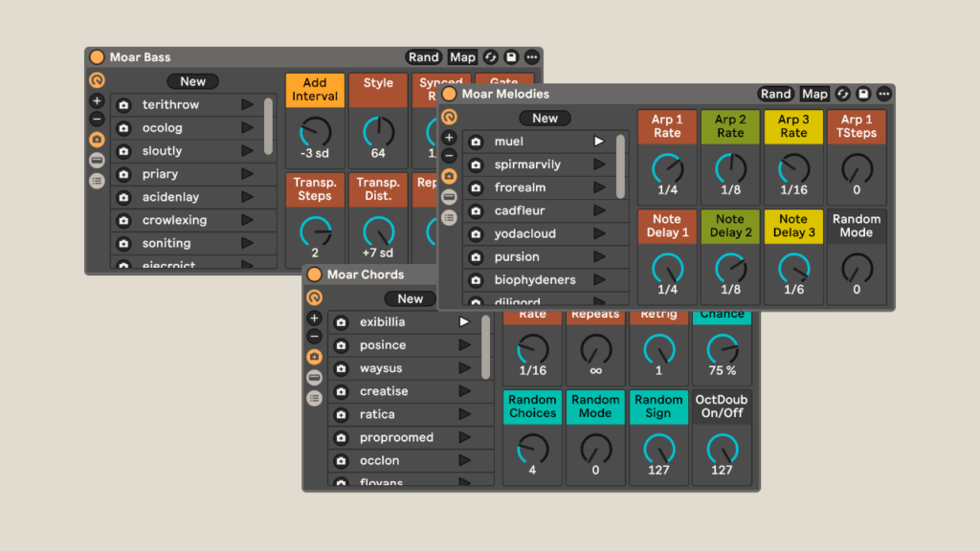Viewport: 980px width, 551px height.
Task: Select the crowlexing variation in Moar Bass
Action: pyautogui.click(x=174, y=220)
